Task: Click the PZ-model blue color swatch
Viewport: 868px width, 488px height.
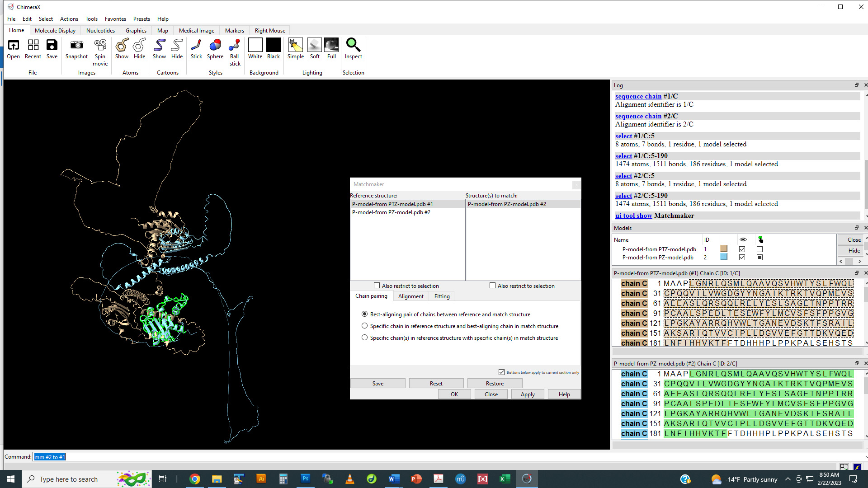Action: click(x=724, y=257)
